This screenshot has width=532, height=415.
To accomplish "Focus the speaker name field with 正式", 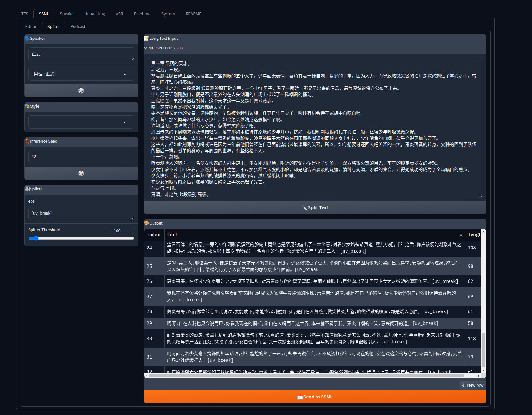I will [81, 54].
